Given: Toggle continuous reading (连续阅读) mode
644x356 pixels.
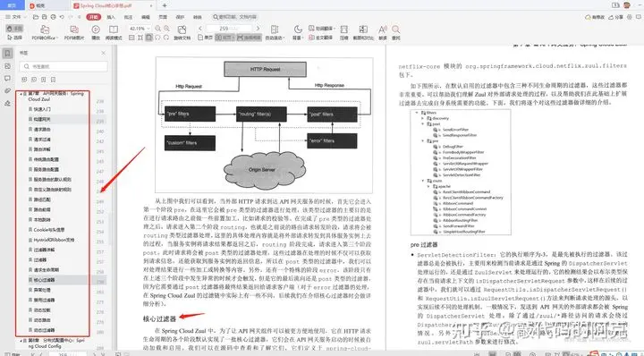Looking at the screenshot, I should click(250, 38).
